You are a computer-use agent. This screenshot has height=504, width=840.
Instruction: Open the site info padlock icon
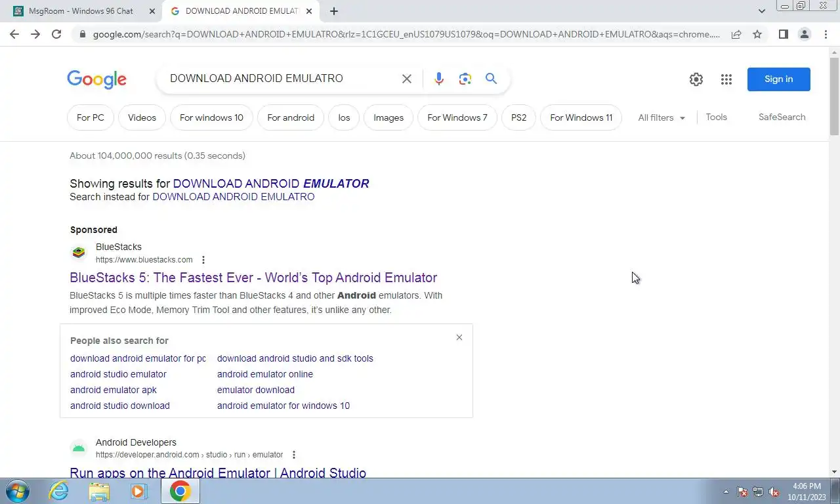pos(82,34)
